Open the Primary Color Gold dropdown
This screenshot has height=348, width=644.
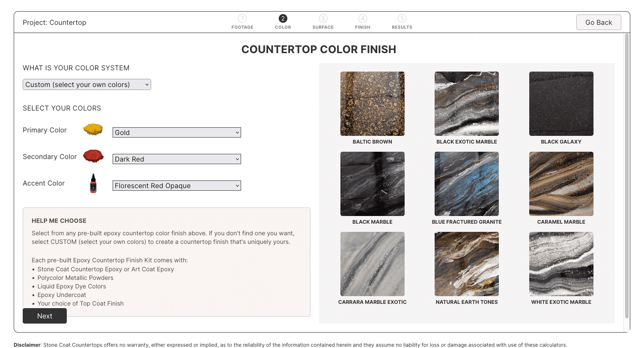click(x=176, y=132)
